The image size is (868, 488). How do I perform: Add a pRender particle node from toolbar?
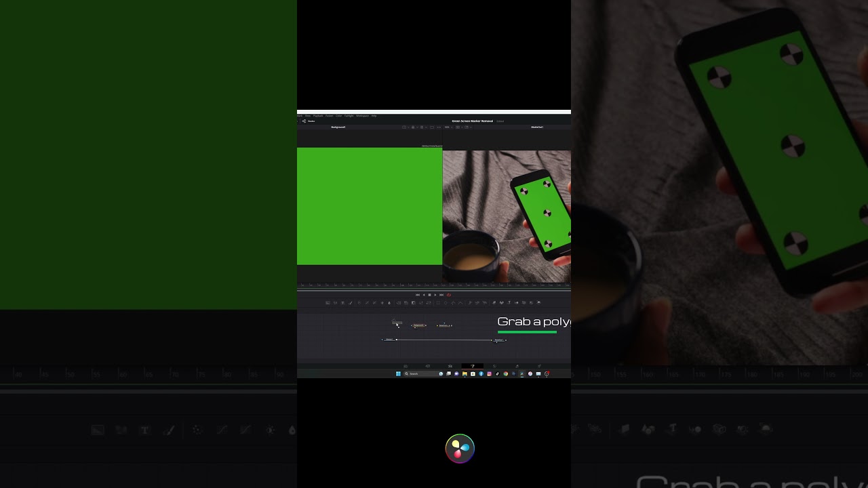(485, 302)
